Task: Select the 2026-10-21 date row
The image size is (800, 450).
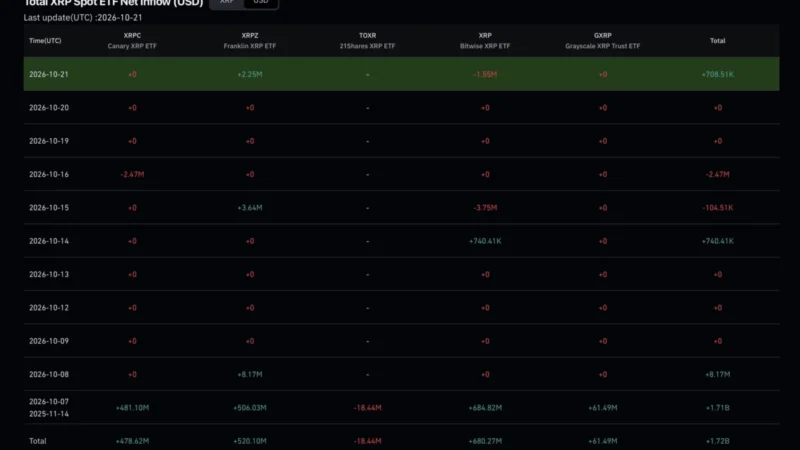Action: pos(402,74)
